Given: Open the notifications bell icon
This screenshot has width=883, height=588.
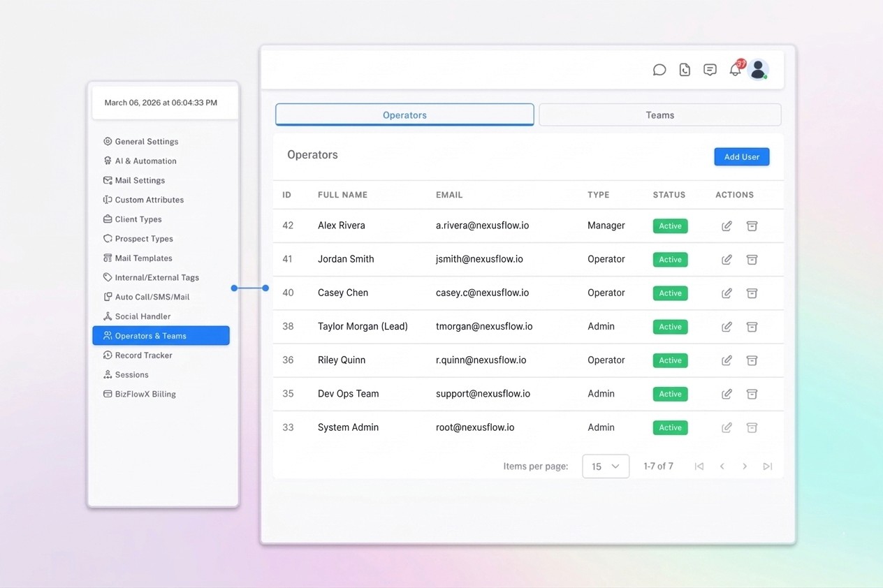Looking at the screenshot, I should point(735,70).
